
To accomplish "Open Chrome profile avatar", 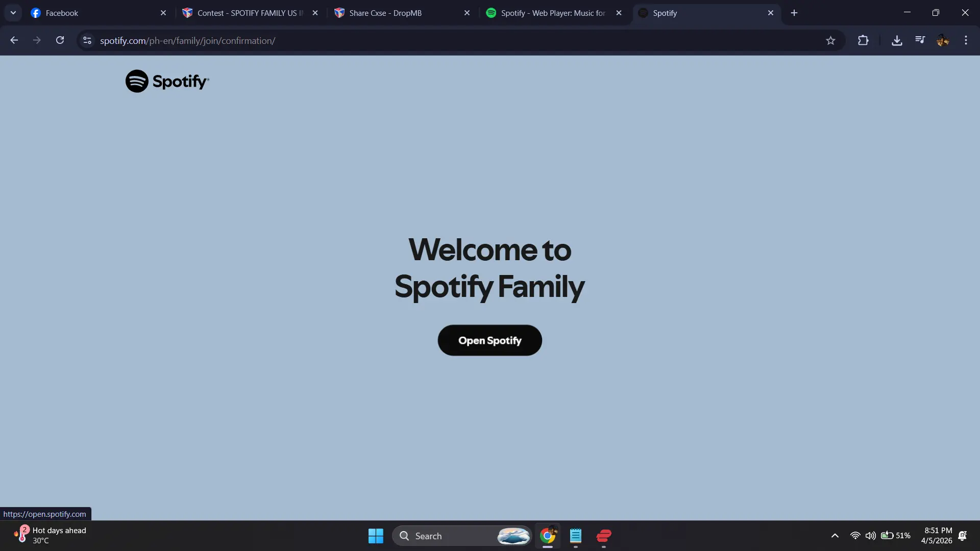I will (943, 40).
